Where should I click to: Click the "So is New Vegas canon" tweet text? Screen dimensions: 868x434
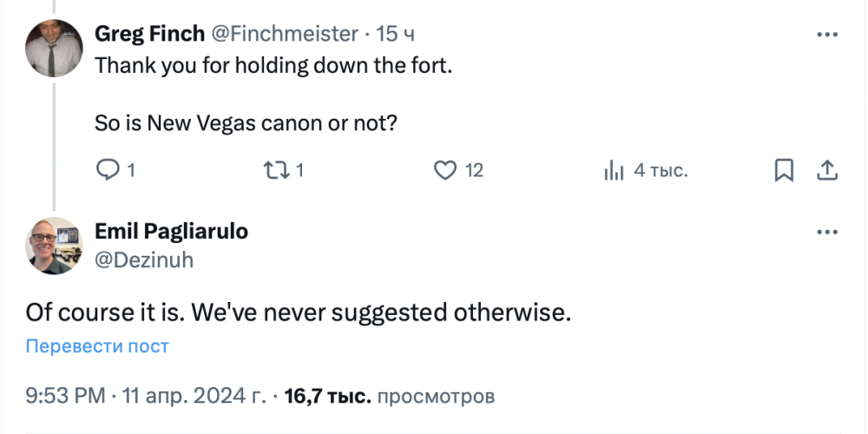pos(246,123)
